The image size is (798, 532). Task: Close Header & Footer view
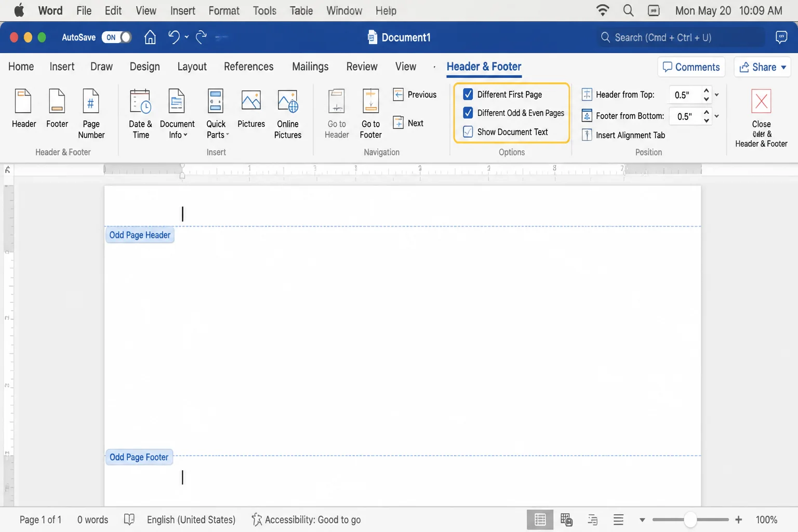(x=761, y=118)
